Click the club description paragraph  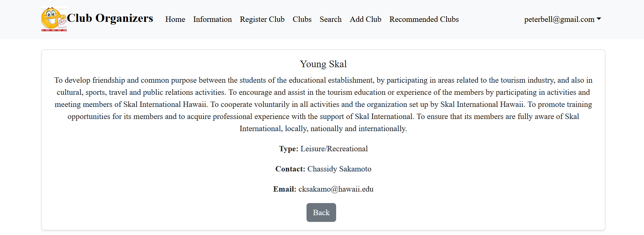[x=323, y=104]
